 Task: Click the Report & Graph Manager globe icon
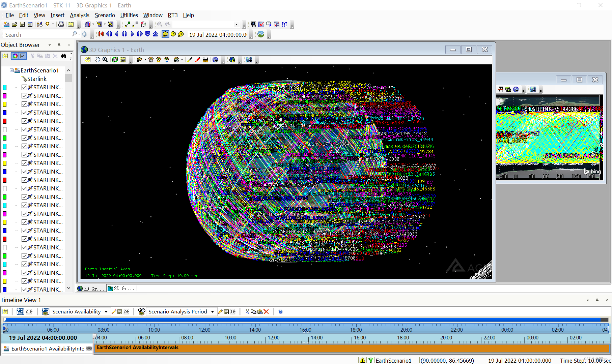coord(261,34)
